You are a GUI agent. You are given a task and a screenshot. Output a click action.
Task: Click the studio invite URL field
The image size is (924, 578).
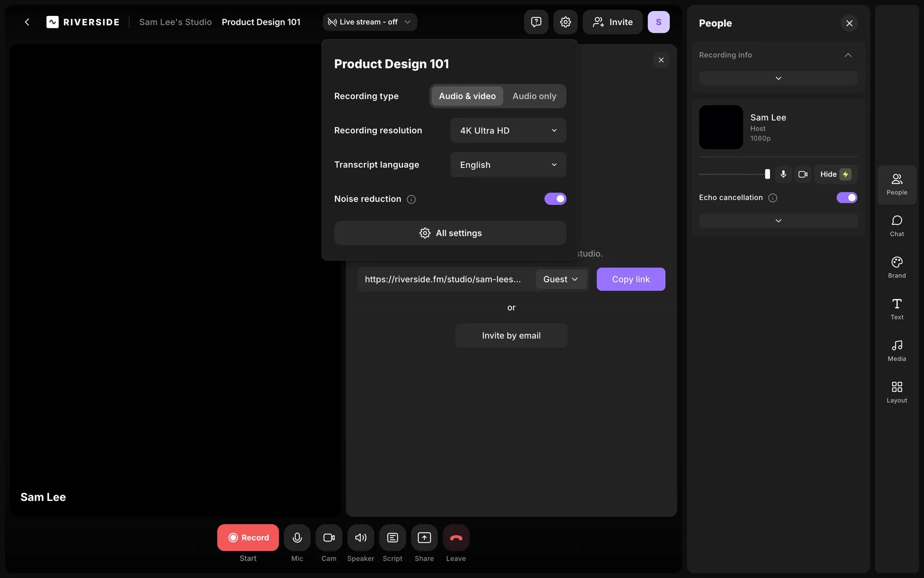pos(443,279)
